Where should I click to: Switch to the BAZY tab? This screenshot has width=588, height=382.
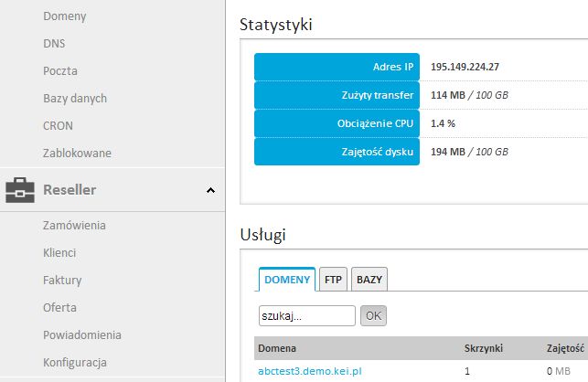(x=369, y=281)
